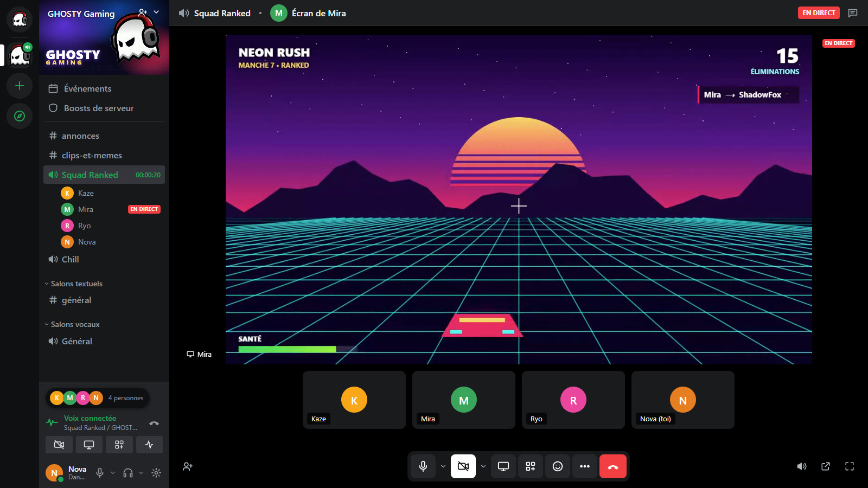This screenshot has height=488, width=868.
Task: Invite people icon in server header
Action: pyautogui.click(x=143, y=12)
